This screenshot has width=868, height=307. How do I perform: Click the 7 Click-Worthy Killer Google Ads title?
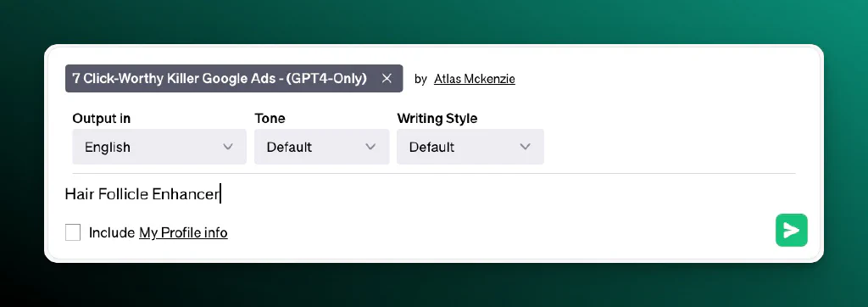coord(220,79)
